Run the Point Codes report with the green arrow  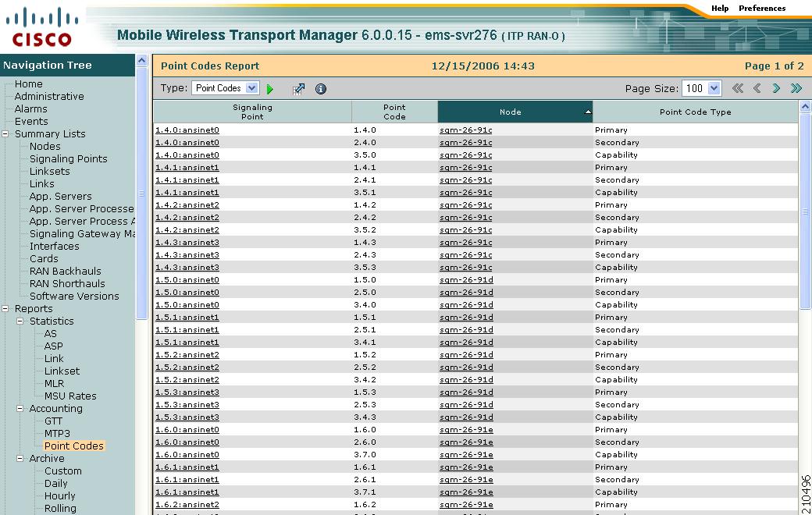tap(270, 89)
